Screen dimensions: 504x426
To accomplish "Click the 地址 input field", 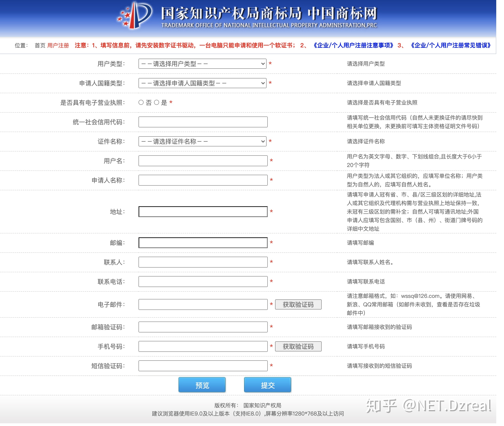I will coord(203,212).
